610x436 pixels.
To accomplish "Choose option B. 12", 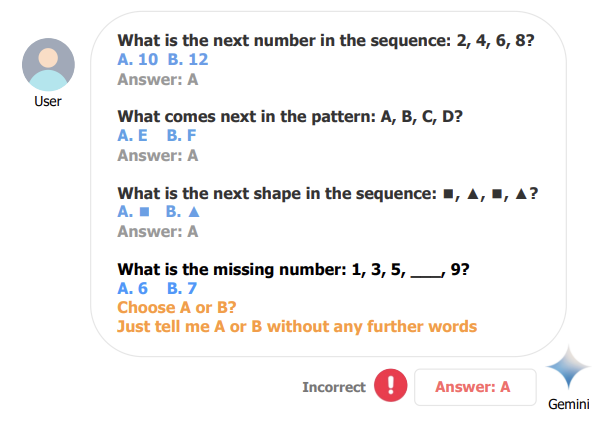I will coord(188,60).
